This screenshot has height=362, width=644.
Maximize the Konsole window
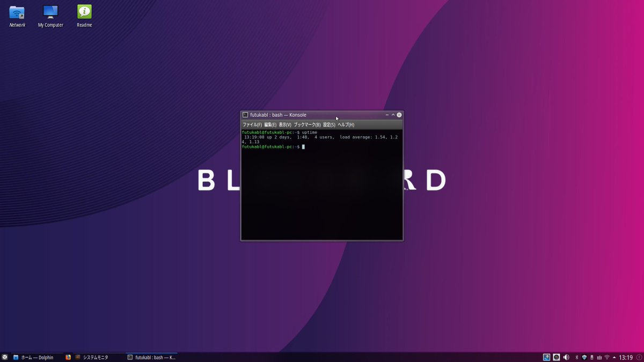tap(393, 115)
